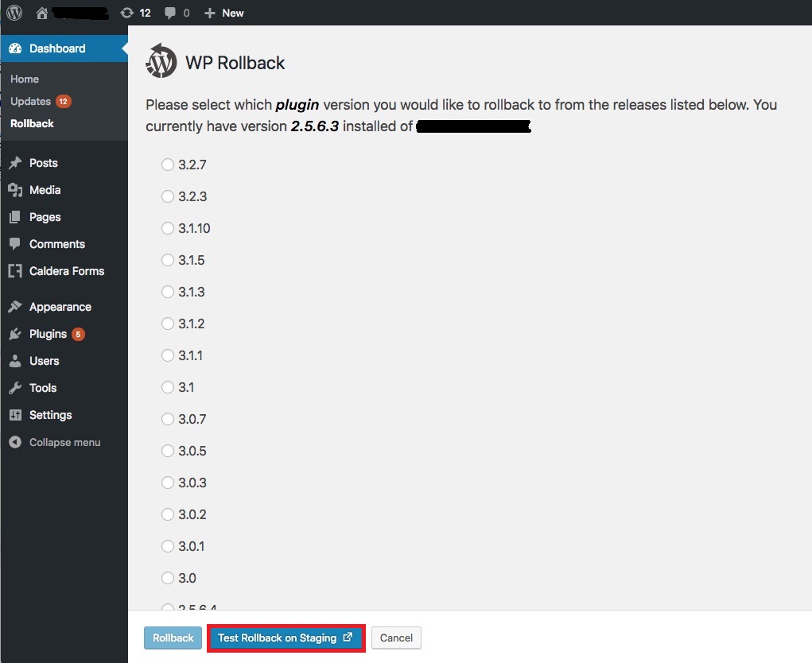The height and width of the screenshot is (663, 812).
Task: Choose the 3.1 version radio
Action: (167, 387)
